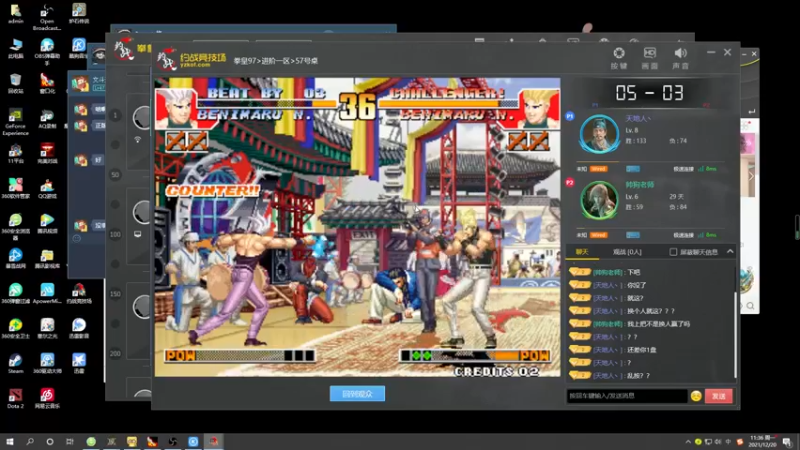Open the Steam desktop shortcut
Viewport: 800px width, 450px height.
(x=15, y=364)
